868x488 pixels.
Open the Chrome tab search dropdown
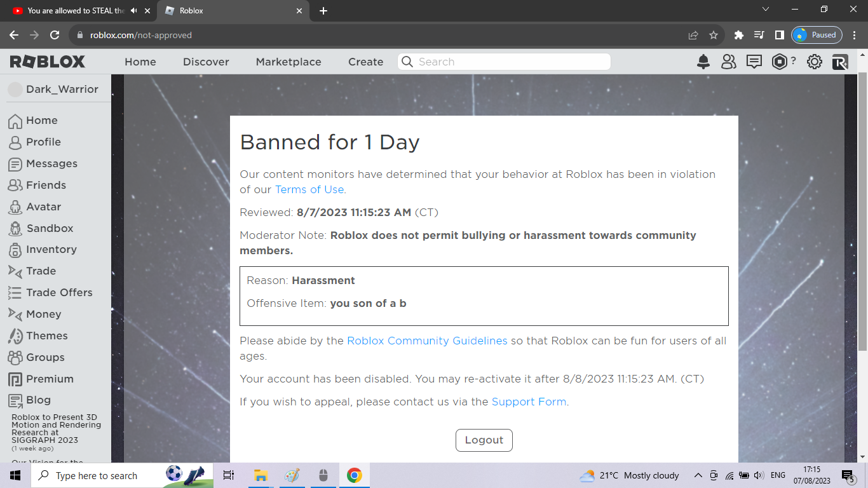click(x=766, y=10)
